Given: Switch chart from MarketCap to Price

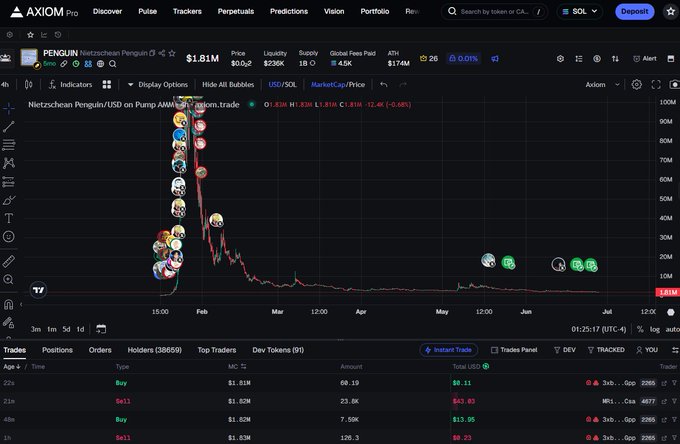Looking at the screenshot, I should coord(356,85).
